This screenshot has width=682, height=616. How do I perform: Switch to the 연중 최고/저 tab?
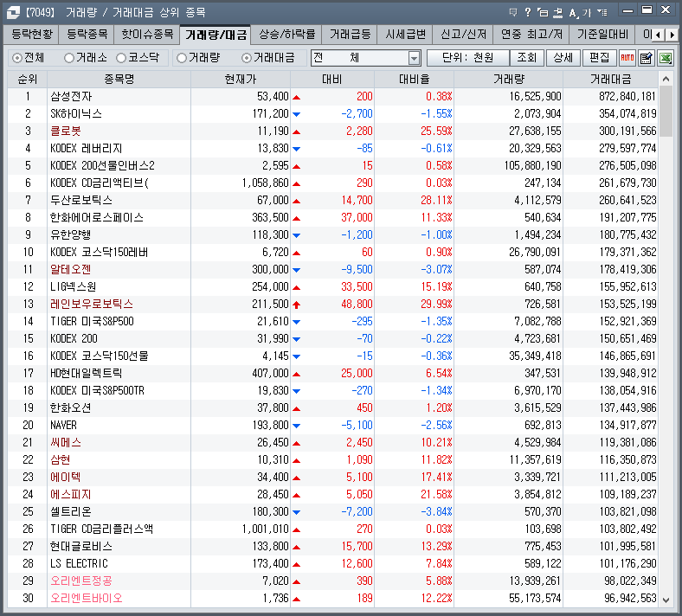(531, 35)
